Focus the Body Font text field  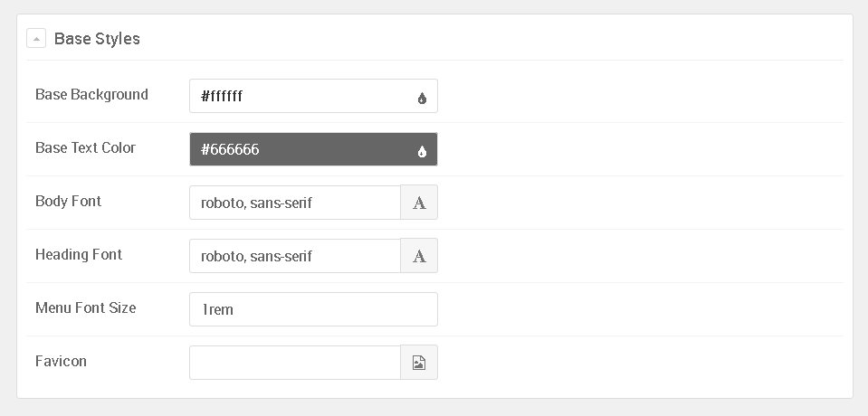(x=294, y=203)
